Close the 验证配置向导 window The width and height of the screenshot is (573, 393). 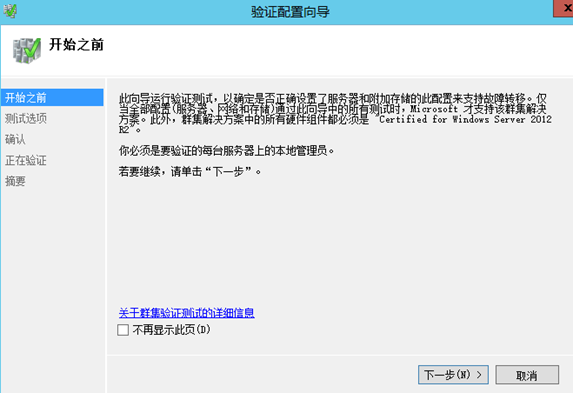(x=563, y=8)
